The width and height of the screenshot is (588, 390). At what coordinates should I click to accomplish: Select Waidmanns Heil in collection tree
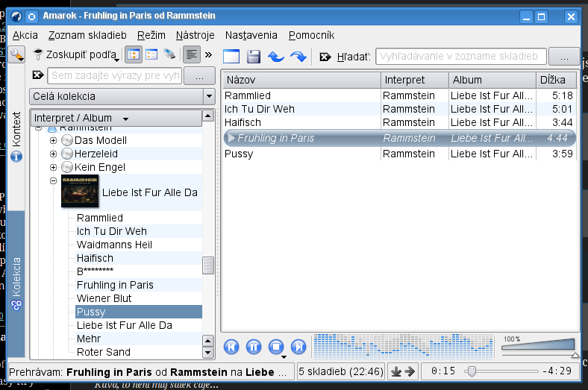point(114,245)
